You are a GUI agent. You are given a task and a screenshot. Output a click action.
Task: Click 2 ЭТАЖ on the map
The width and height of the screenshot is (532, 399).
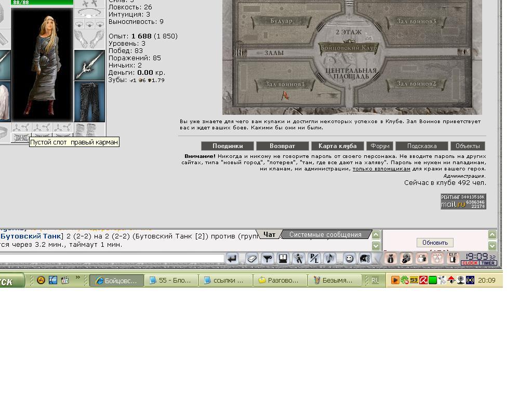point(349,32)
